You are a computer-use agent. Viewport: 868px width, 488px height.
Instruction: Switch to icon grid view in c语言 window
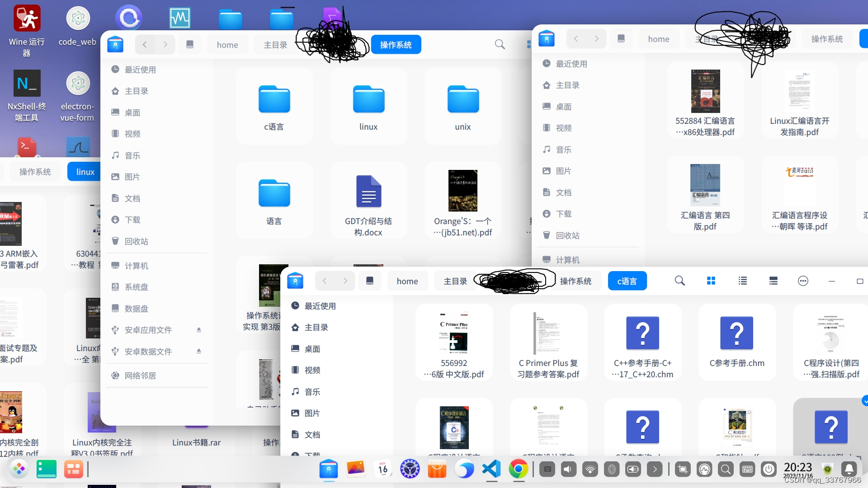(711, 281)
